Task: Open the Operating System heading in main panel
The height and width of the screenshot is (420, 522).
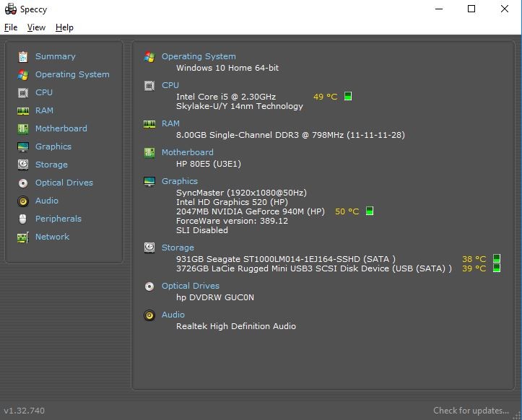Action: [x=198, y=56]
